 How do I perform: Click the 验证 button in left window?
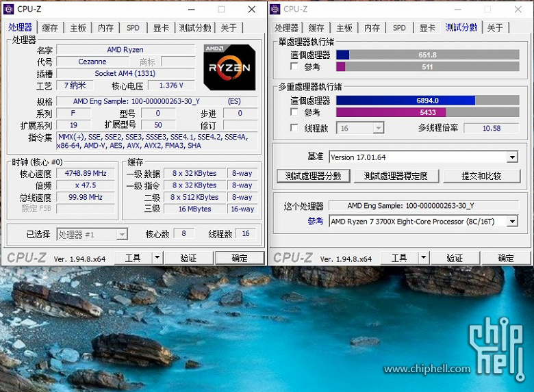[189, 258]
